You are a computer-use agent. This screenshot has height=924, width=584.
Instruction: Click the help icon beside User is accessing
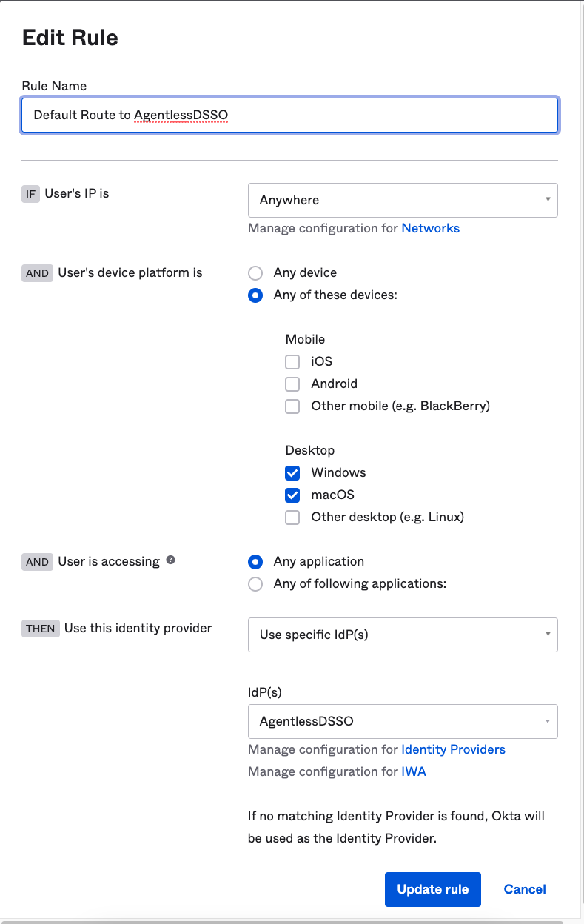pos(170,560)
